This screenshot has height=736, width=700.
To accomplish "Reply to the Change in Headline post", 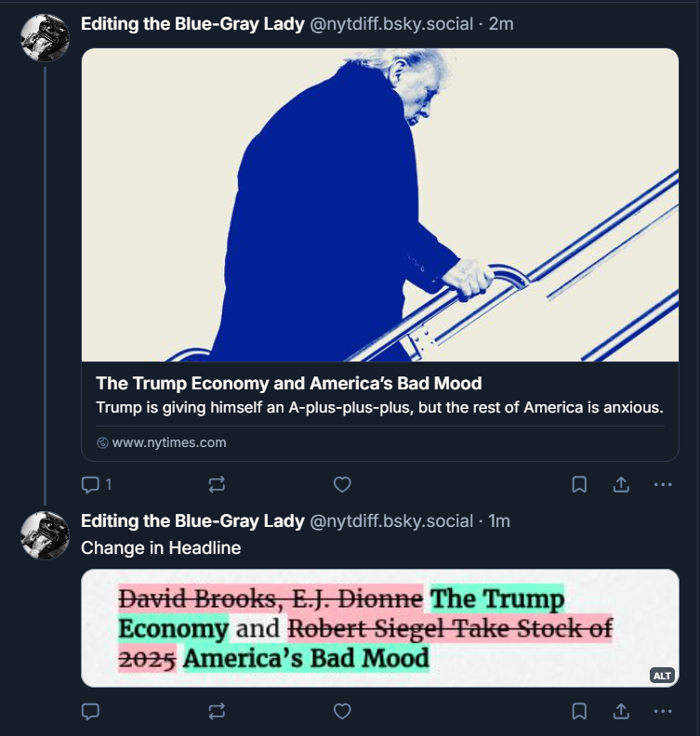I will click(91, 711).
